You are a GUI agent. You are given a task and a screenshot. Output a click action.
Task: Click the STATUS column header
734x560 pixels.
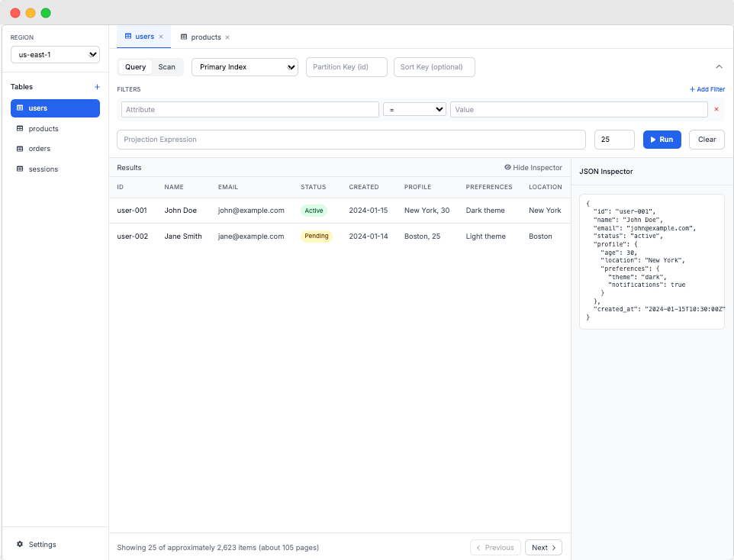coord(313,187)
